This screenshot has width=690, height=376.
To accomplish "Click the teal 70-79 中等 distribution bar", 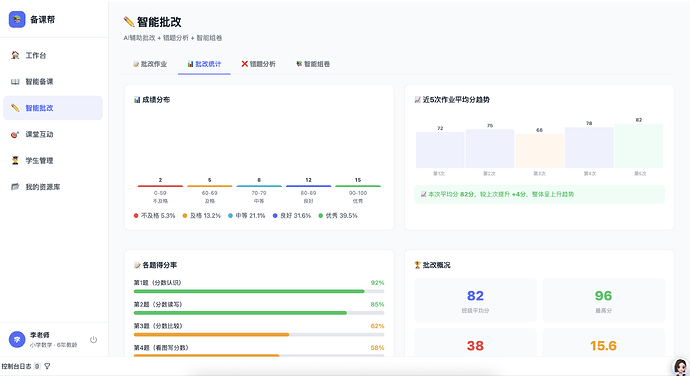I will point(259,186).
